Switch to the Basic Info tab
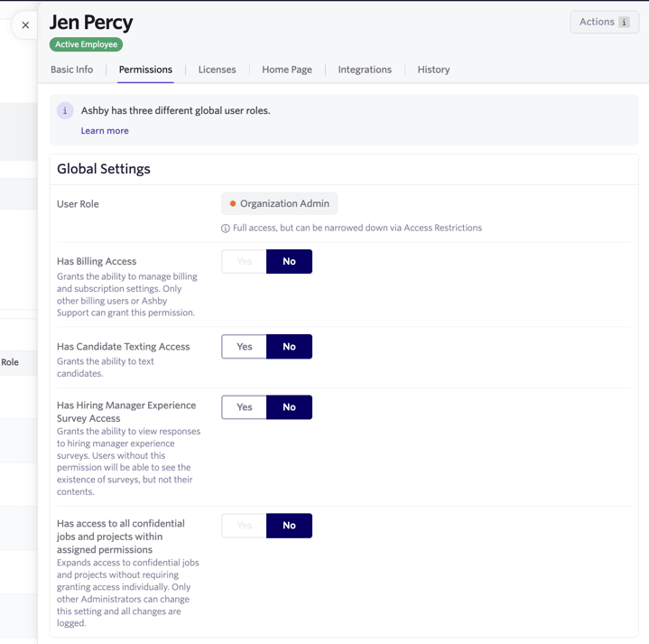Image resolution: width=649 pixels, height=644 pixels. click(71, 70)
